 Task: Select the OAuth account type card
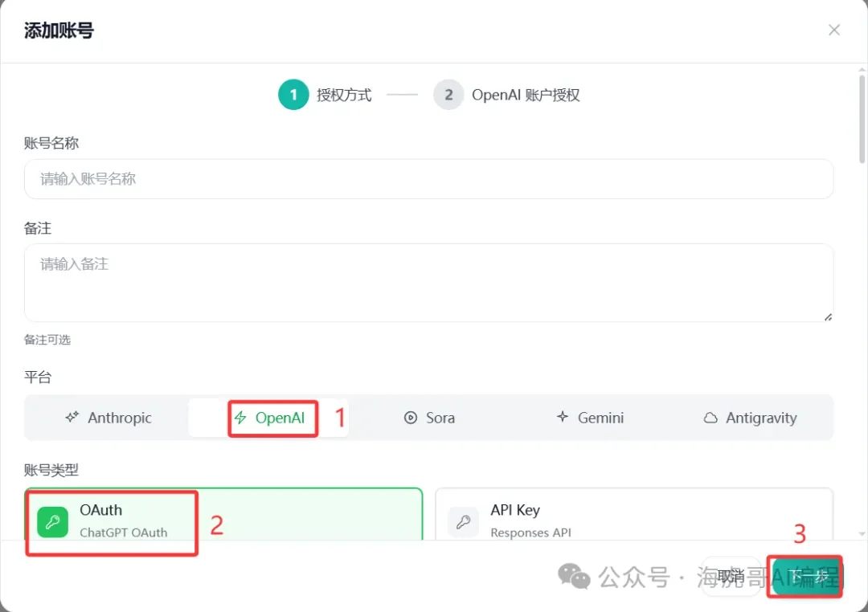(x=223, y=515)
